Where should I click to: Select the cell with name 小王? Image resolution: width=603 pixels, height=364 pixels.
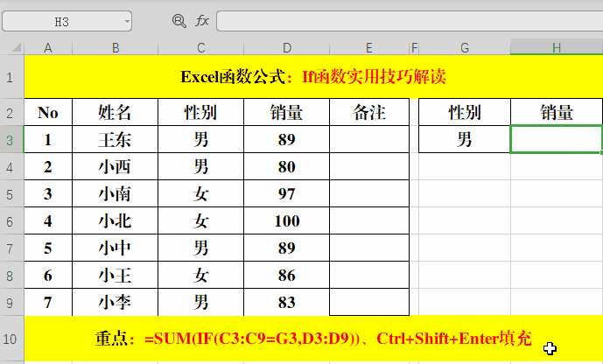(x=115, y=276)
